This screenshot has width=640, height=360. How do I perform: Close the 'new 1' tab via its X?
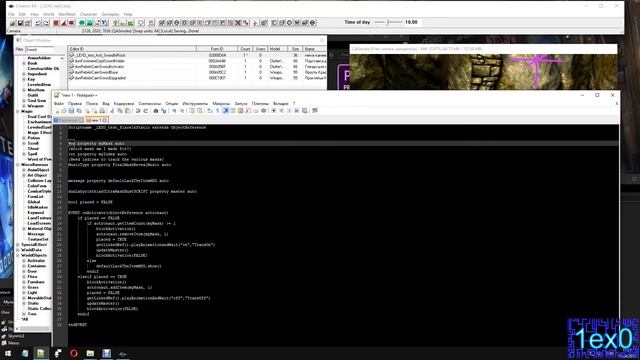104,120
